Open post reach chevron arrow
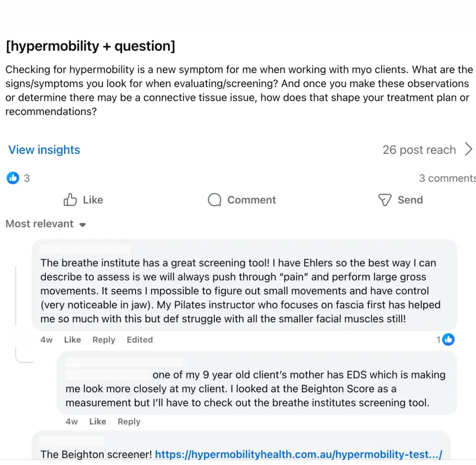This screenshot has width=476, height=465. 469,150
